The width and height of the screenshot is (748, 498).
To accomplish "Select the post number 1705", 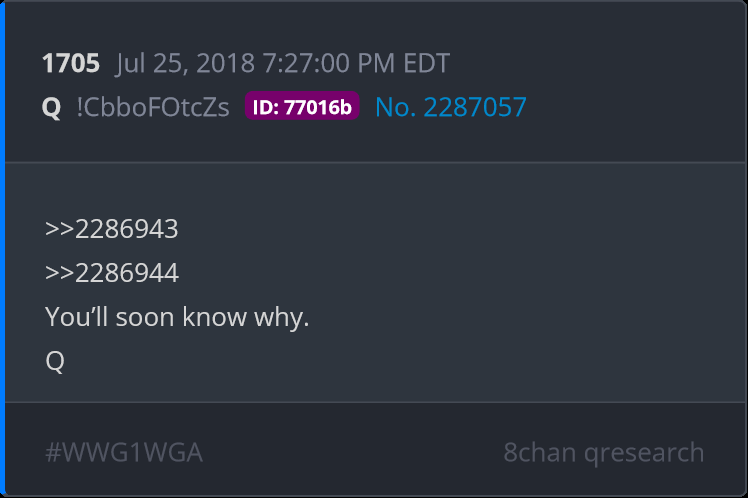I will click(71, 63).
